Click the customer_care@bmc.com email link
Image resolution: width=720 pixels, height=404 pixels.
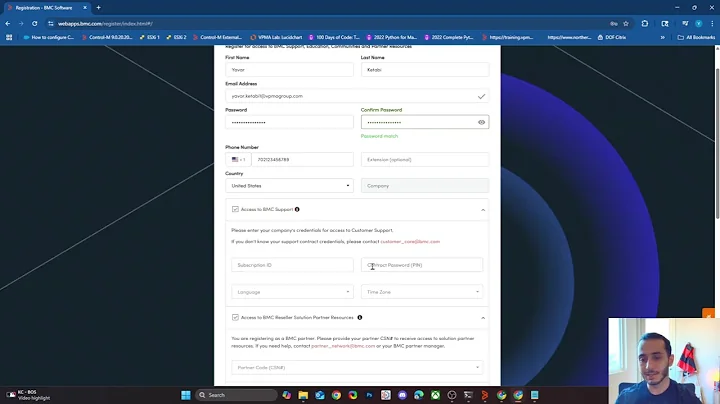(x=410, y=241)
